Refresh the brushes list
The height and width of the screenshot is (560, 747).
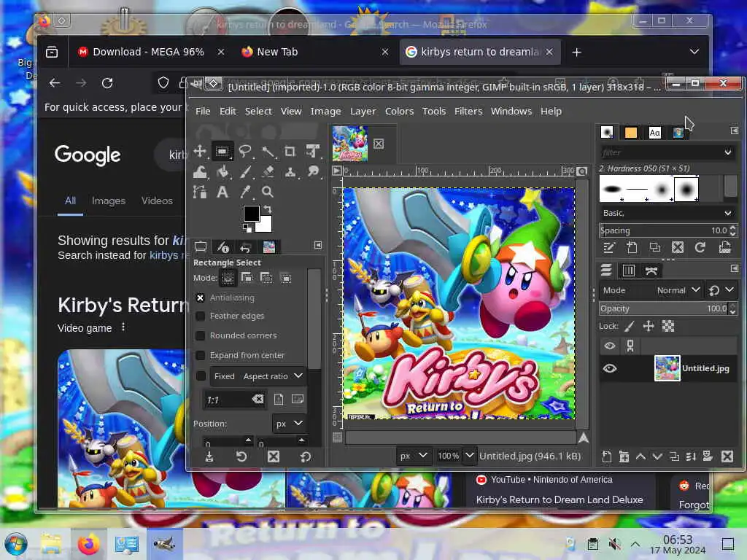tap(700, 247)
